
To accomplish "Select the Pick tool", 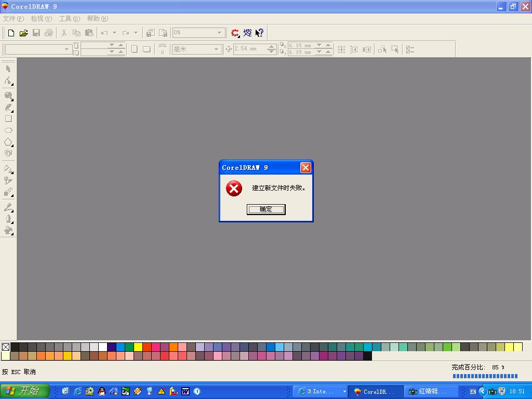I will tap(8, 69).
